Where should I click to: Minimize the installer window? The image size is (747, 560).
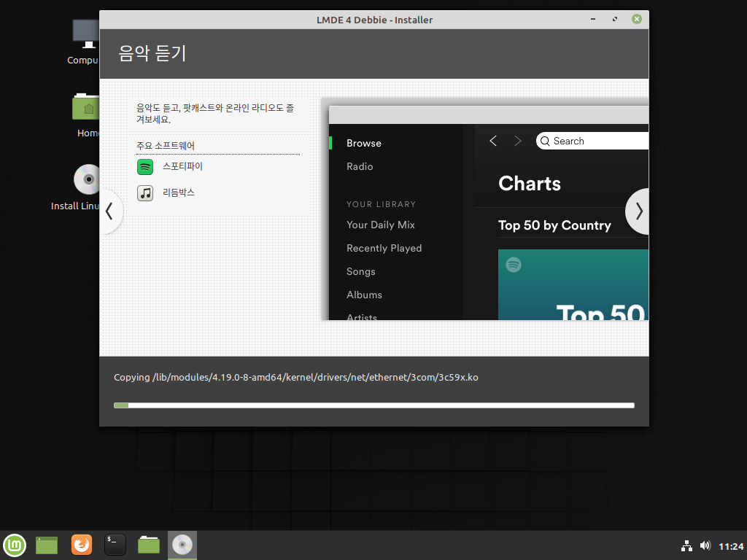pyautogui.click(x=593, y=19)
